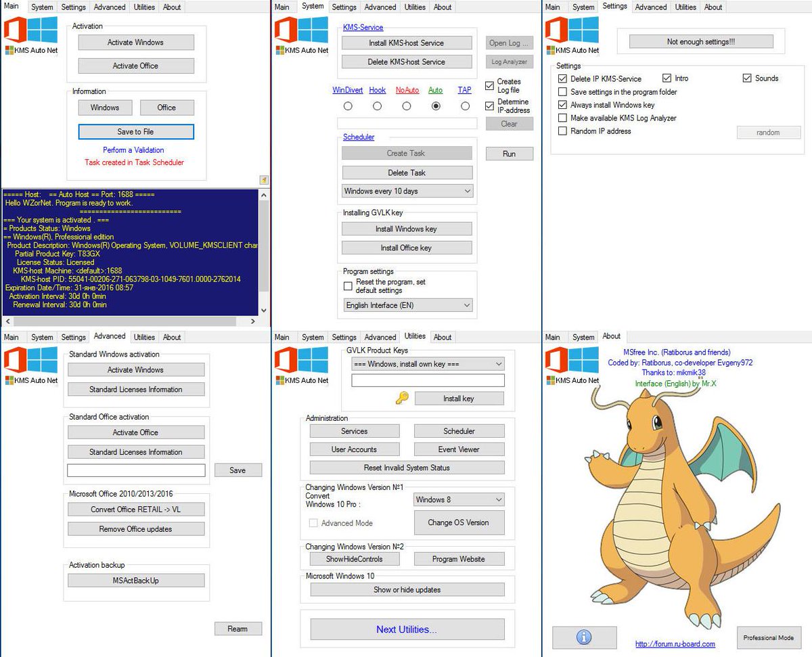Open About tab in the Utilities panel
The height and width of the screenshot is (657, 812).
click(443, 337)
